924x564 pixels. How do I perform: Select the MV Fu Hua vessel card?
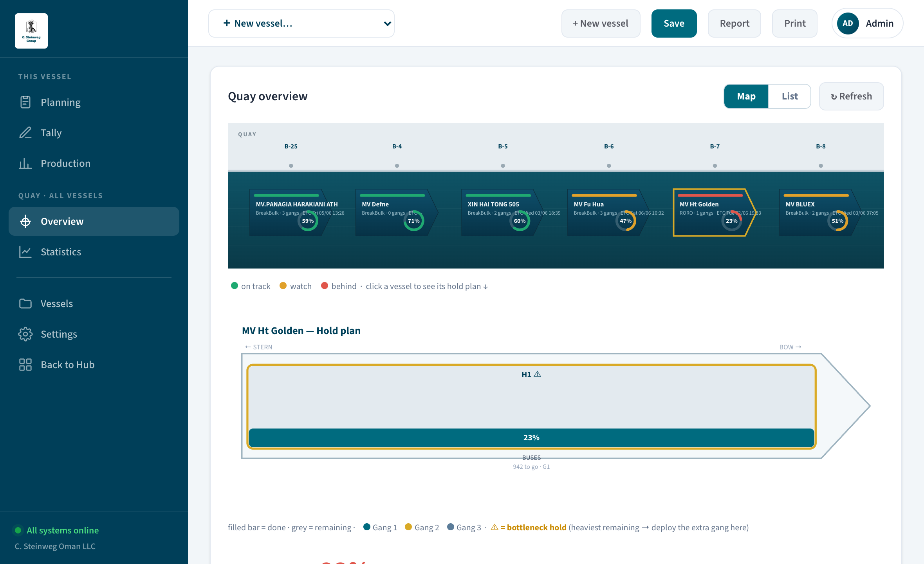[x=608, y=213]
